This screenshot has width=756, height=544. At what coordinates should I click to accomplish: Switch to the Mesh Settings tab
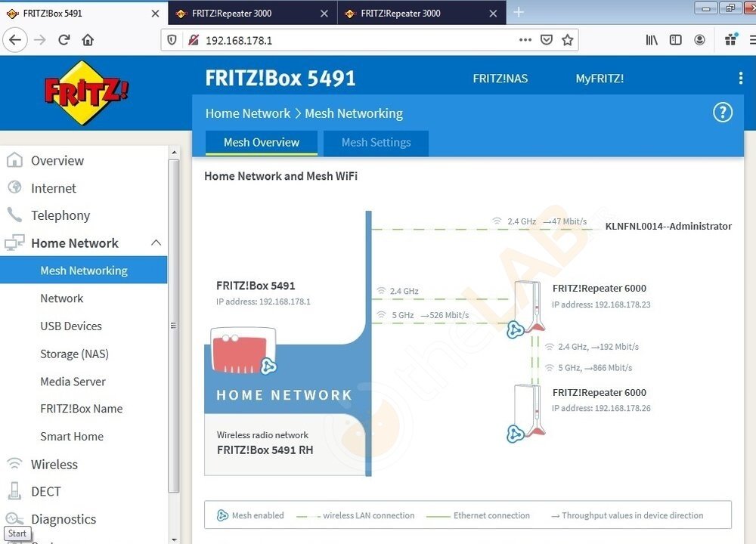(376, 143)
